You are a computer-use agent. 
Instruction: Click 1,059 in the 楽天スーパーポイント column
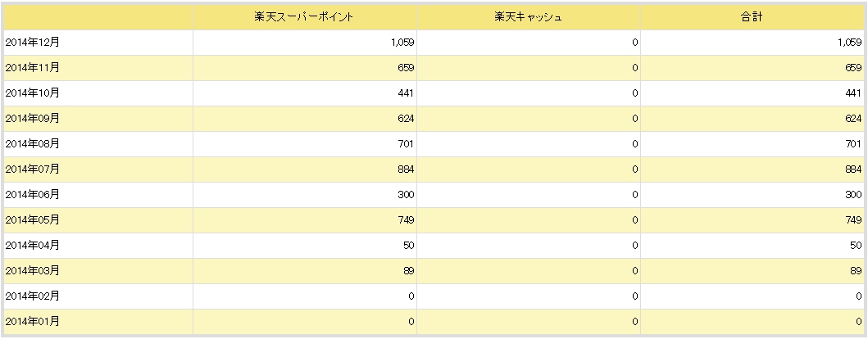point(402,43)
